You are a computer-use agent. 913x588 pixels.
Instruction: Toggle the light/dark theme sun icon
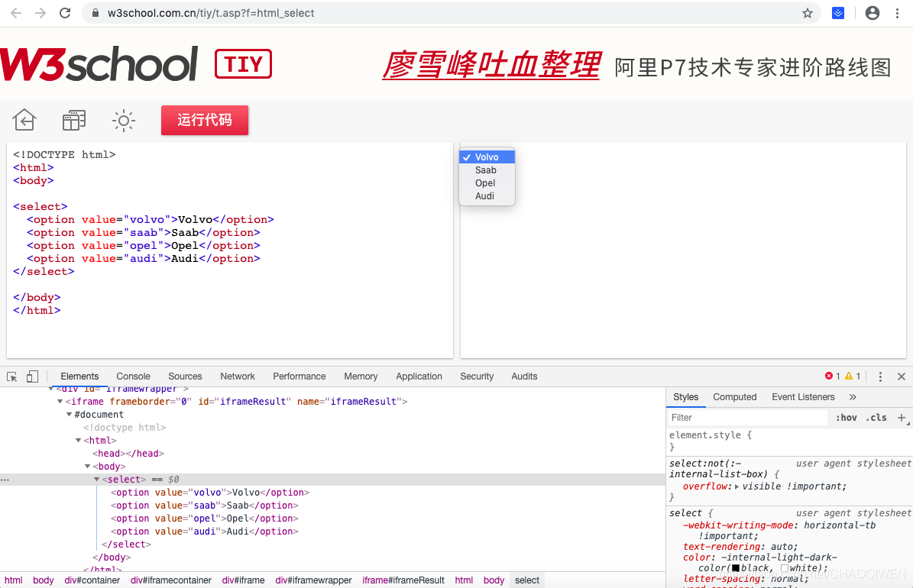(124, 121)
